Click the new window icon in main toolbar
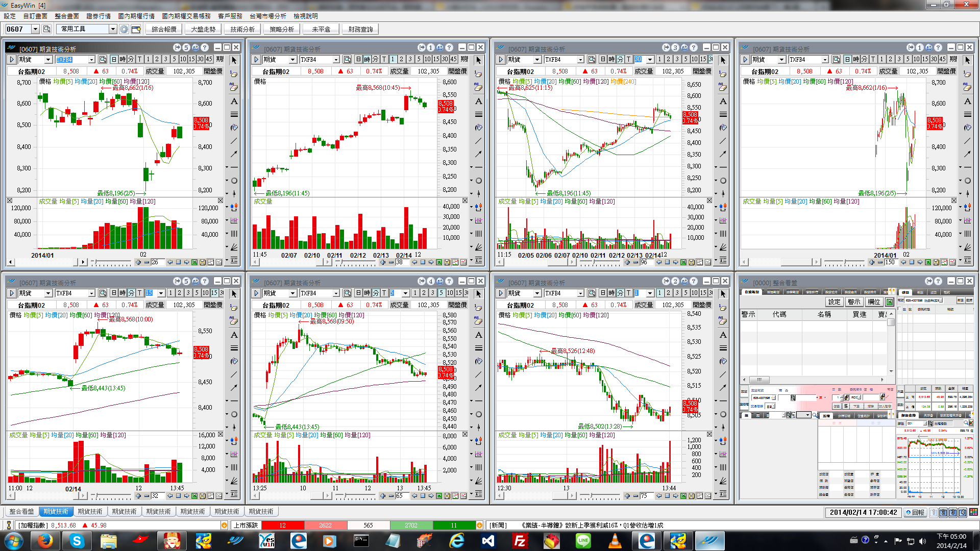 (x=136, y=29)
